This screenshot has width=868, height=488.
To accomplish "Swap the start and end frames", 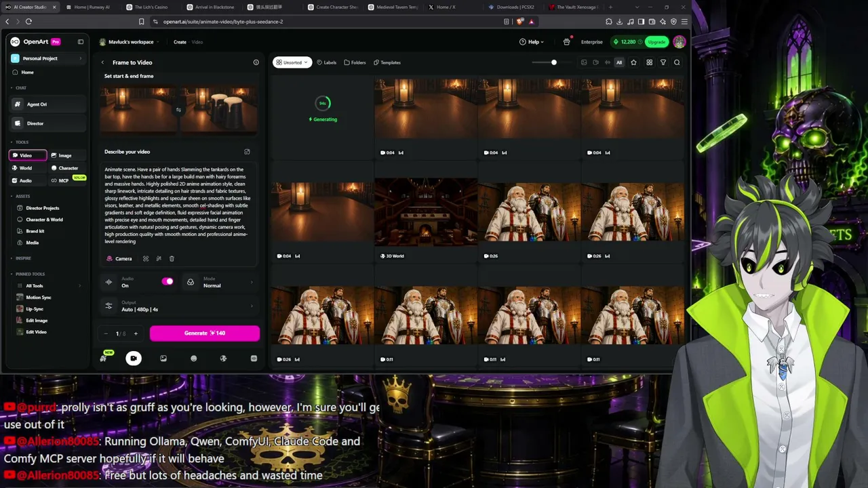I will pos(178,110).
